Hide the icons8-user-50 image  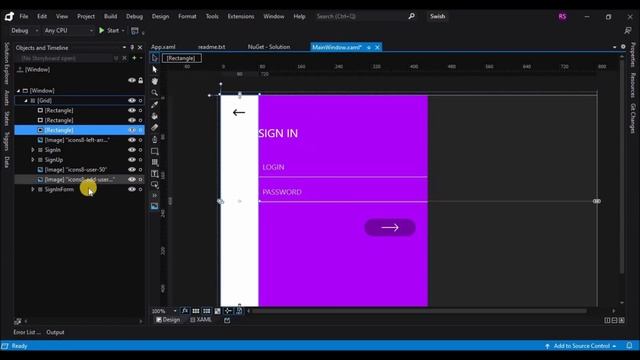click(131, 169)
